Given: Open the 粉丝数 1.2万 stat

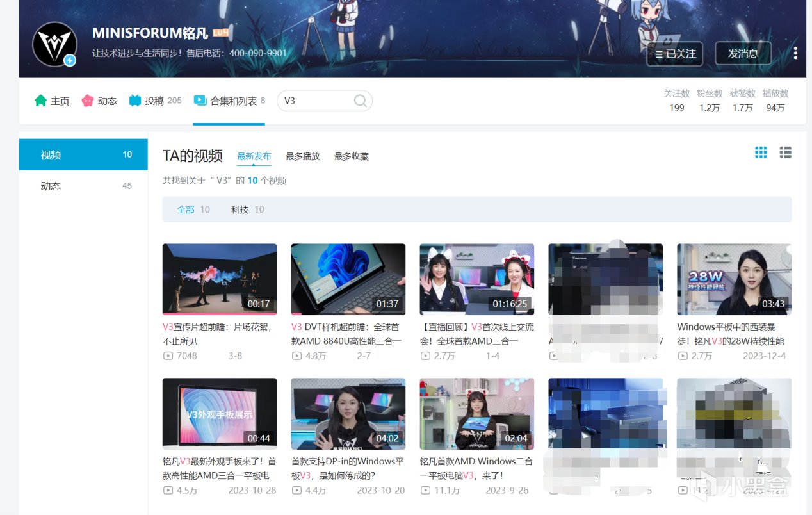Looking at the screenshot, I should coord(710,101).
